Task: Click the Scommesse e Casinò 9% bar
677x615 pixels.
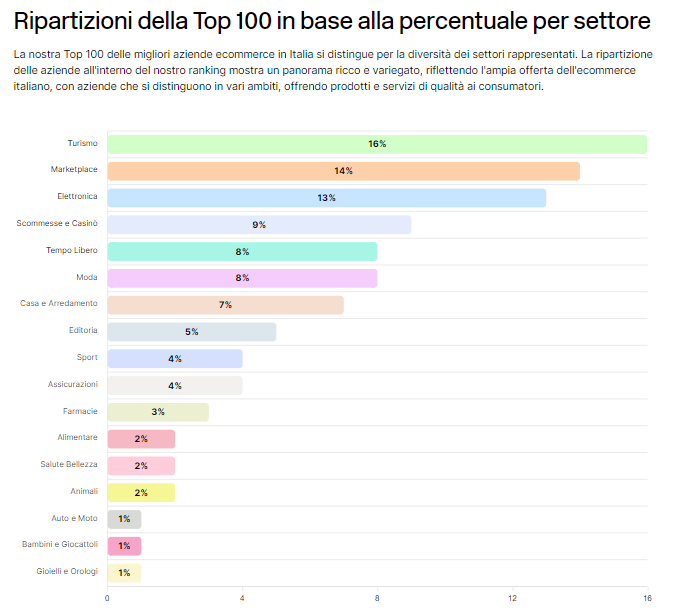Action: pos(259,225)
